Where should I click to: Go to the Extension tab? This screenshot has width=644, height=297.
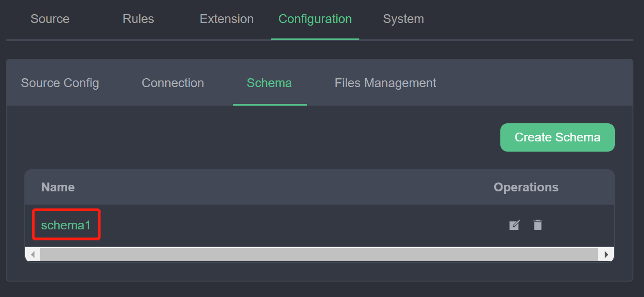click(x=227, y=19)
